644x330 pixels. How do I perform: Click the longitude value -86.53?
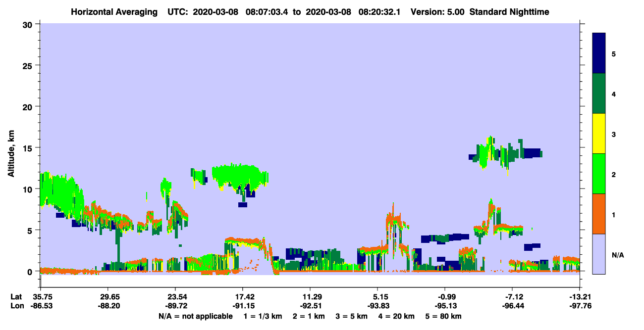pyautogui.click(x=41, y=306)
